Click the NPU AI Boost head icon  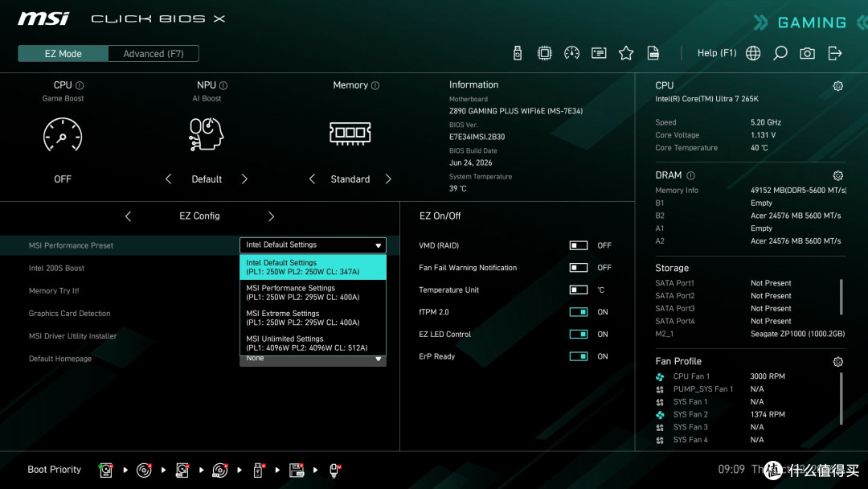(206, 134)
